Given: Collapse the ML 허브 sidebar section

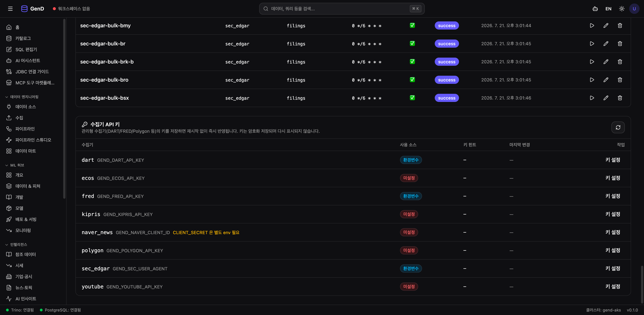Looking at the screenshot, I should pyautogui.click(x=15, y=165).
